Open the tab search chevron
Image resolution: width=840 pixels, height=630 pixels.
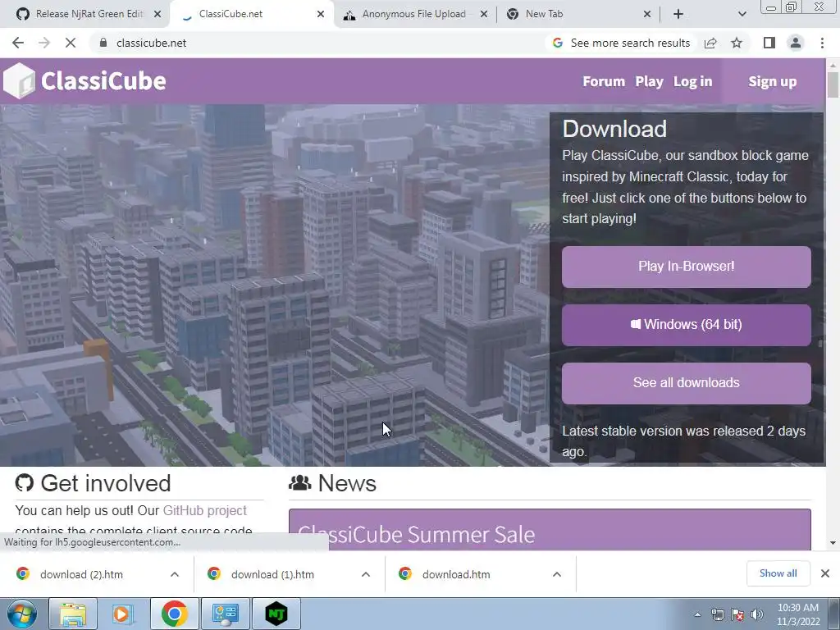coord(742,14)
